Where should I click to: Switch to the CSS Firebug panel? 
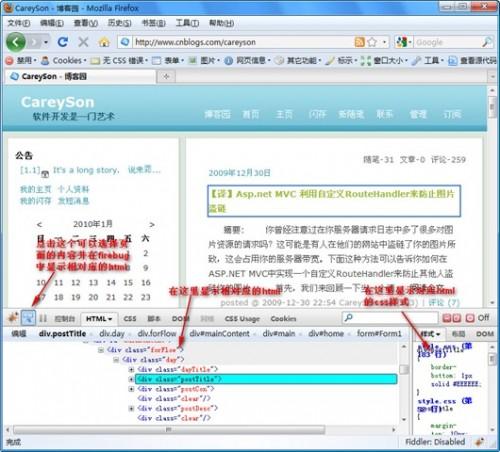pyautogui.click(x=130, y=319)
